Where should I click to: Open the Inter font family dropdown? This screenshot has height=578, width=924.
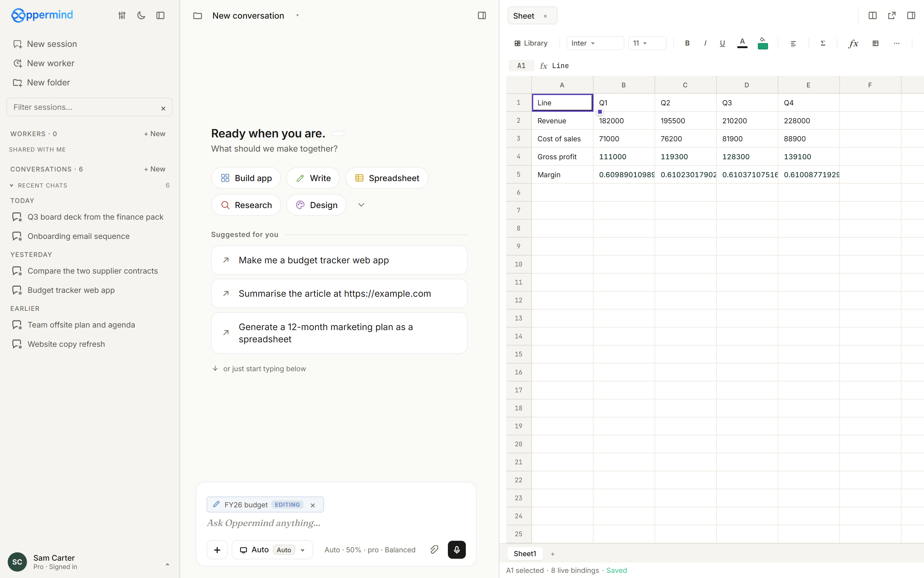(x=595, y=43)
